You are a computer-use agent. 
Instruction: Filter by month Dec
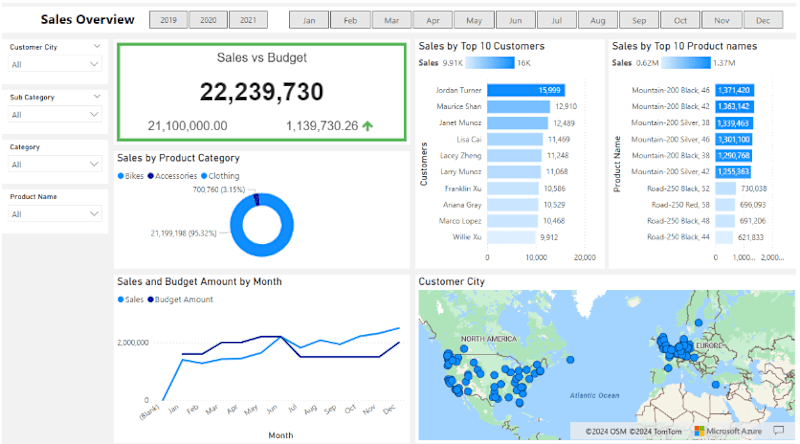(x=763, y=20)
